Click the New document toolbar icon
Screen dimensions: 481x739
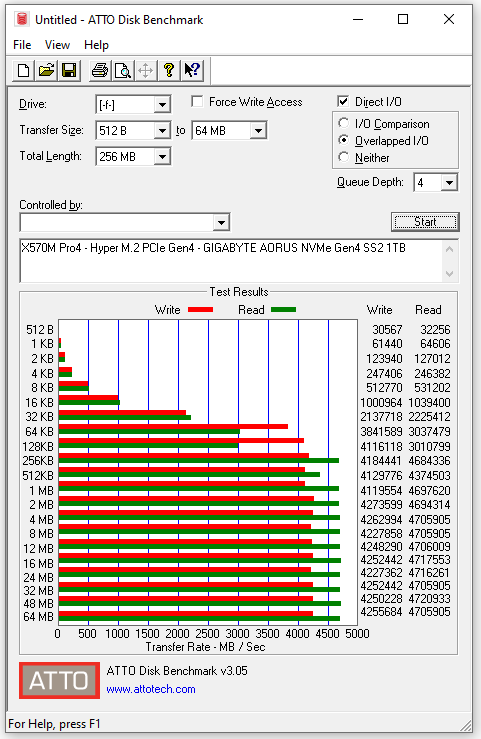coord(23,71)
